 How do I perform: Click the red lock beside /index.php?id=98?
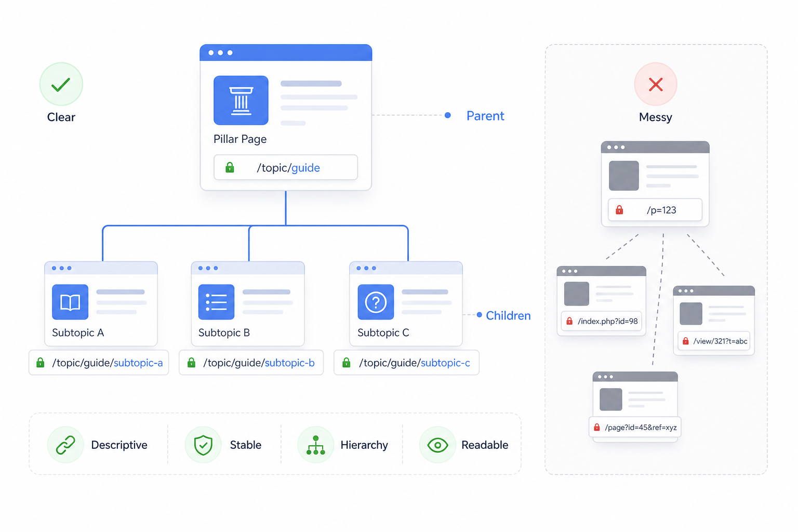point(569,321)
